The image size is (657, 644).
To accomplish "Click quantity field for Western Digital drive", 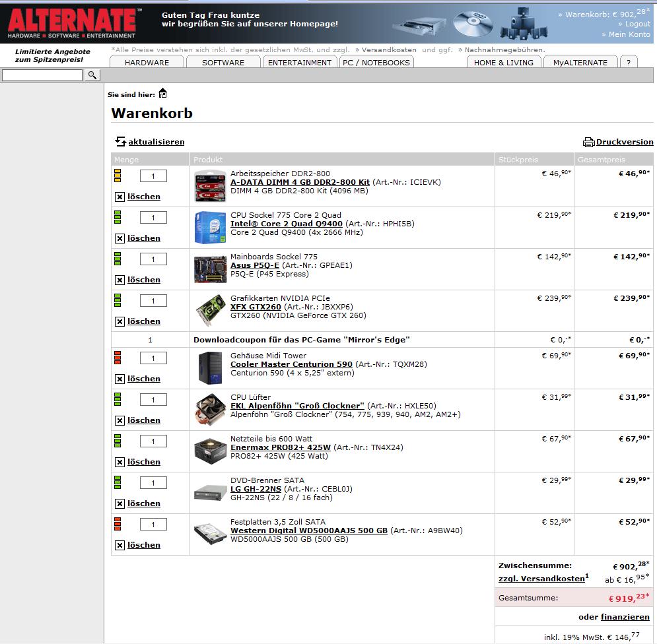I will pos(153,525).
